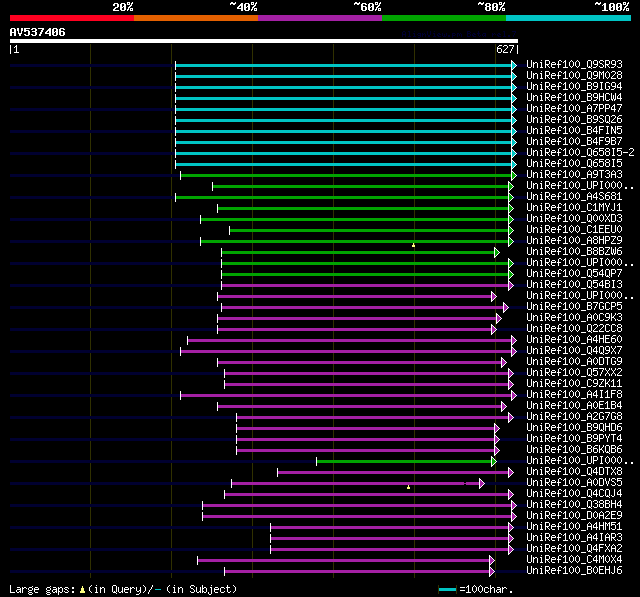Click the UniRef100_A0C9K3 label

[x=574, y=318]
